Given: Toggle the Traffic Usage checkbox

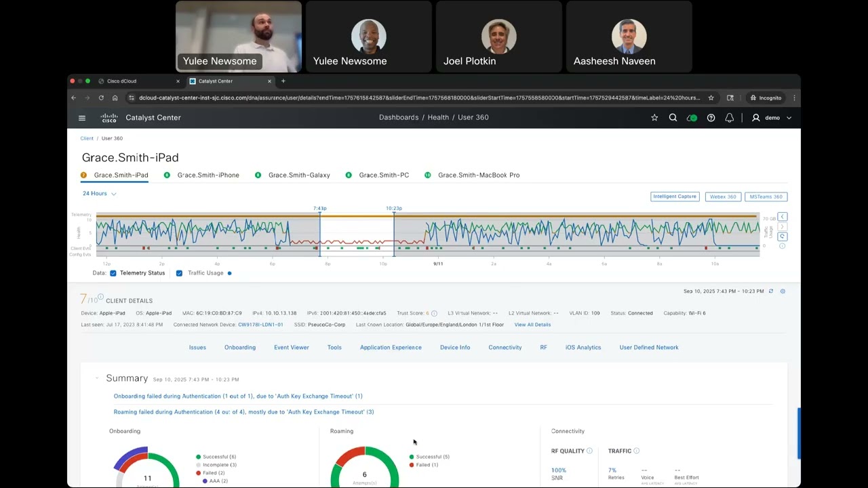Looking at the screenshot, I should pos(179,273).
